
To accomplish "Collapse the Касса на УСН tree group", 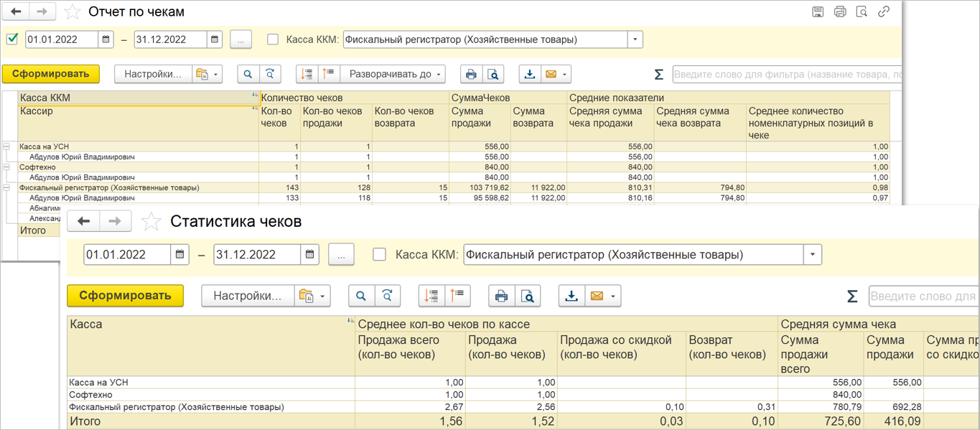I will 7,146.
